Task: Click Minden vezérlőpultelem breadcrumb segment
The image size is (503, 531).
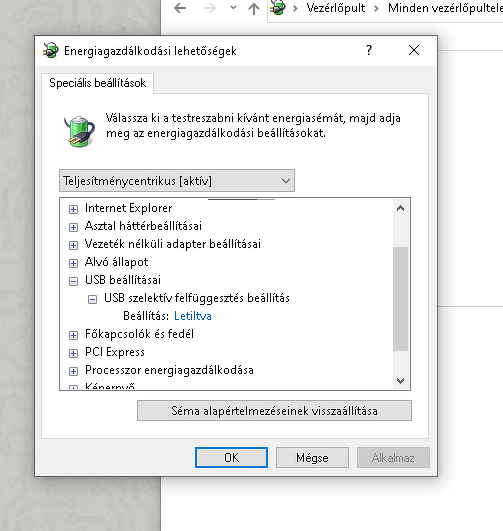Action: click(x=445, y=8)
